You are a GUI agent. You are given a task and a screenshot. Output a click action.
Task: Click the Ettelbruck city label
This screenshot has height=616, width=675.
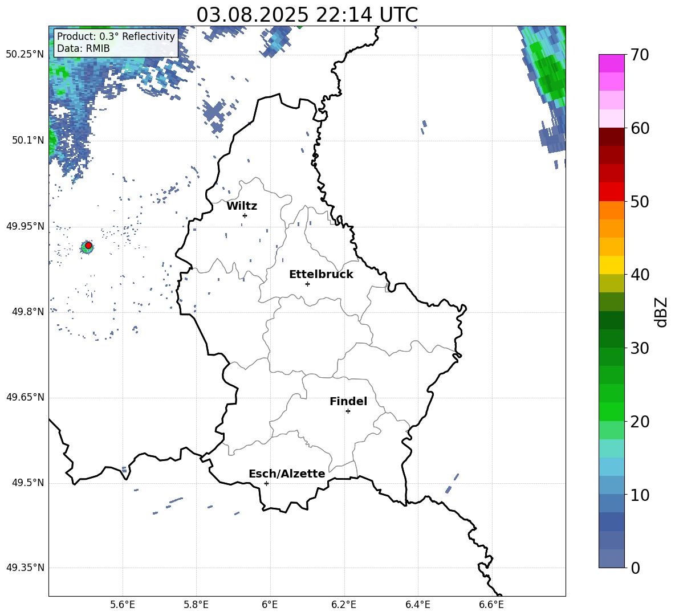[x=321, y=275]
